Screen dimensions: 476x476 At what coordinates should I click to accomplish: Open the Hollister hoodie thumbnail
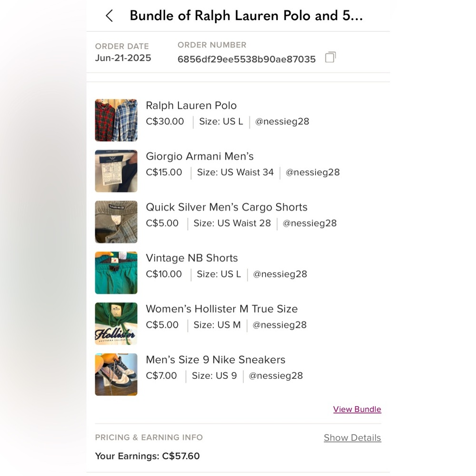click(x=116, y=324)
